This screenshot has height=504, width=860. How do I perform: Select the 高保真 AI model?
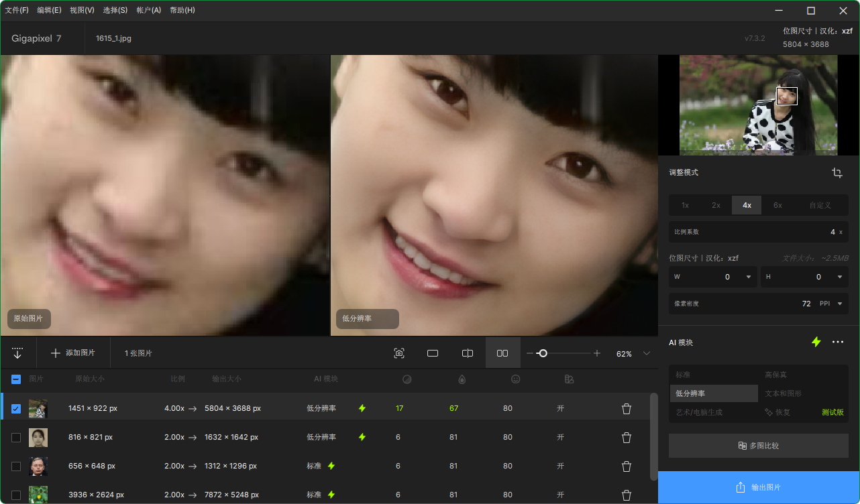[x=804, y=375]
